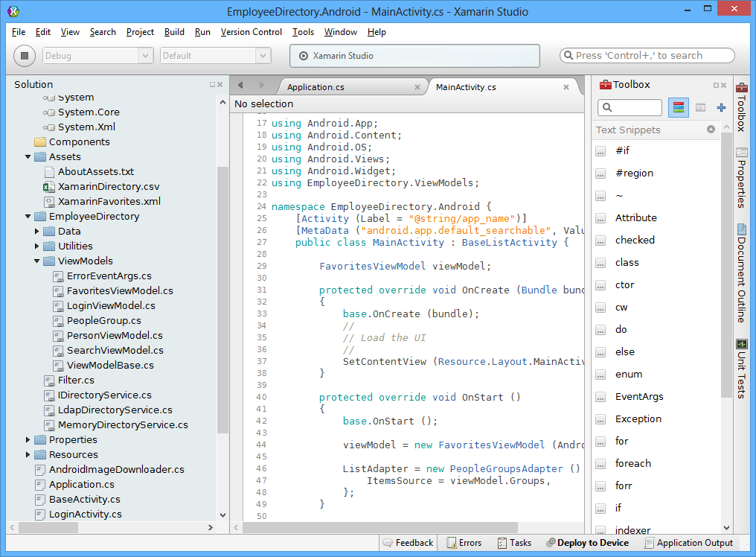Open the Document Outline side pad
Screen dimensions: 756x557
point(742,273)
